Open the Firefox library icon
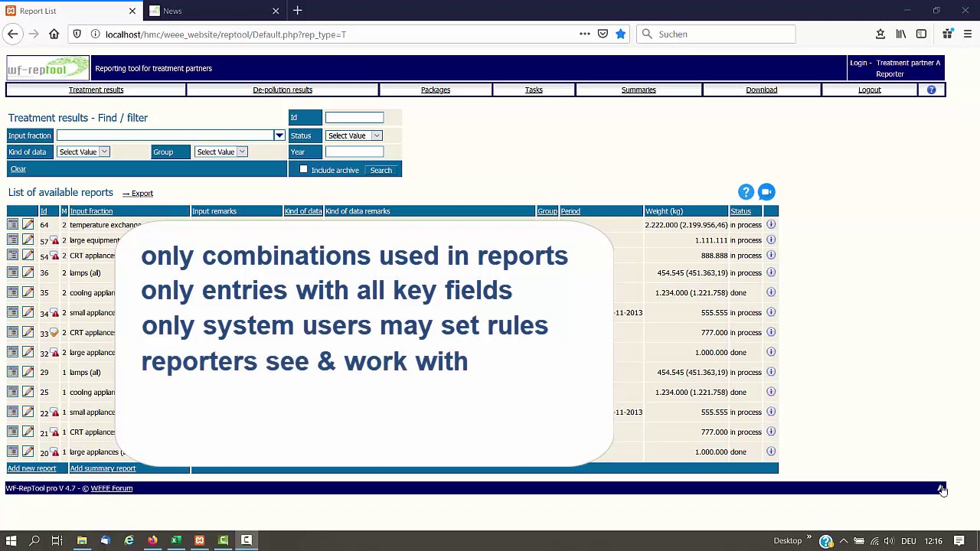 pyautogui.click(x=901, y=34)
